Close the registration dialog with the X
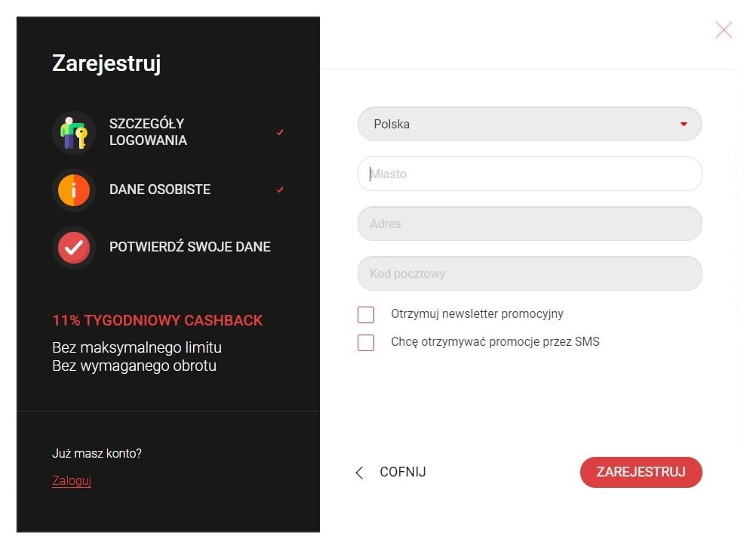 tap(724, 30)
